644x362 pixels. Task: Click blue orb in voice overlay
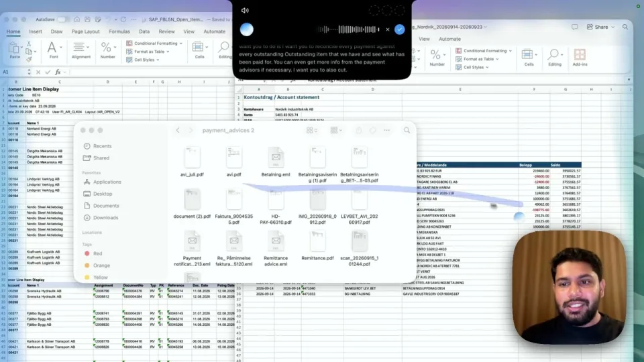[x=246, y=29]
